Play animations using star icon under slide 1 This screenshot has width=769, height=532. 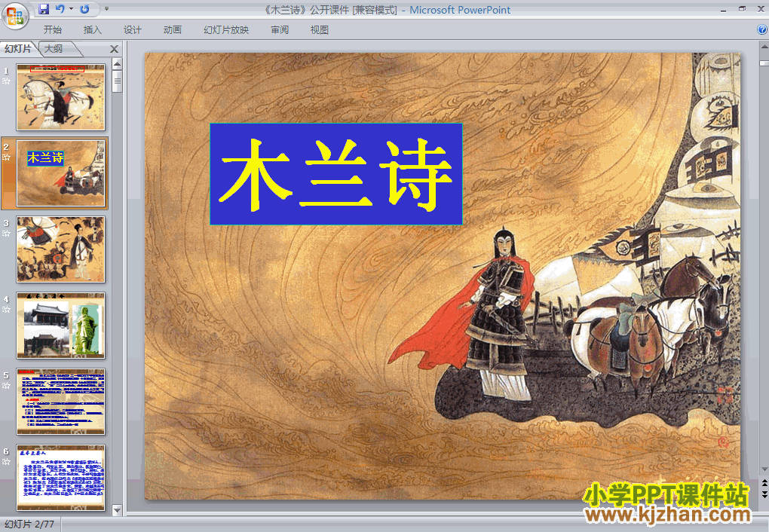point(6,81)
